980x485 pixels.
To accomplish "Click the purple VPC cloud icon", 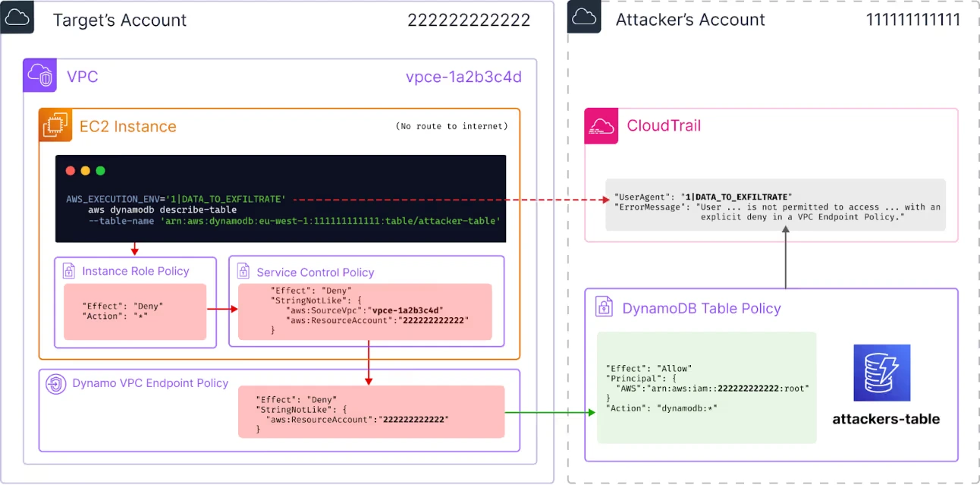I will pos(39,76).
